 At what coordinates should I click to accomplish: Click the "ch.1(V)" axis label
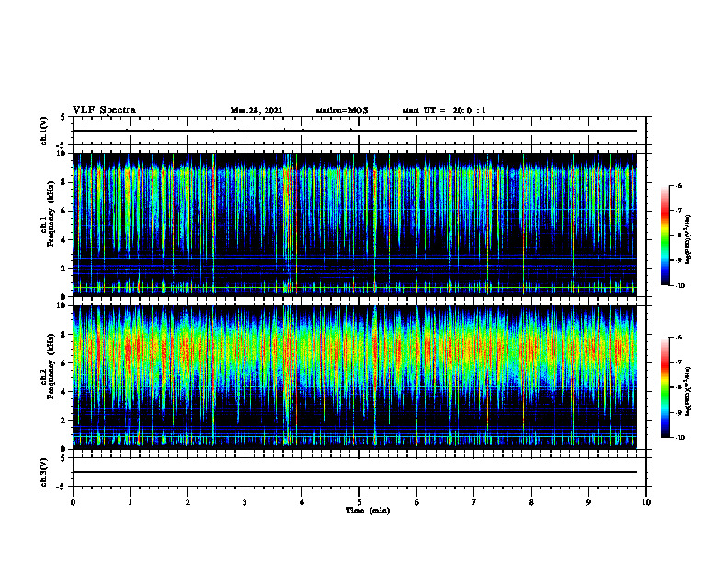pyautogui.click(x=44, y=131)
